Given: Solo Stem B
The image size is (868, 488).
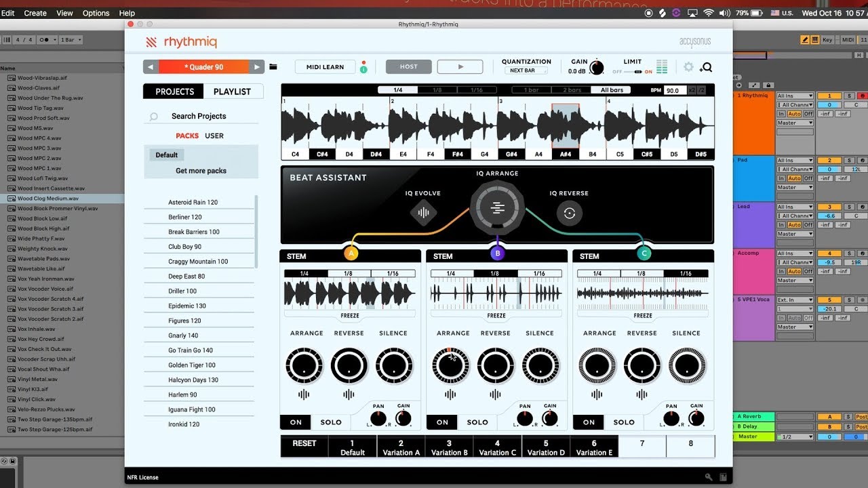Looking at the screenshot, I should (477, 422).
